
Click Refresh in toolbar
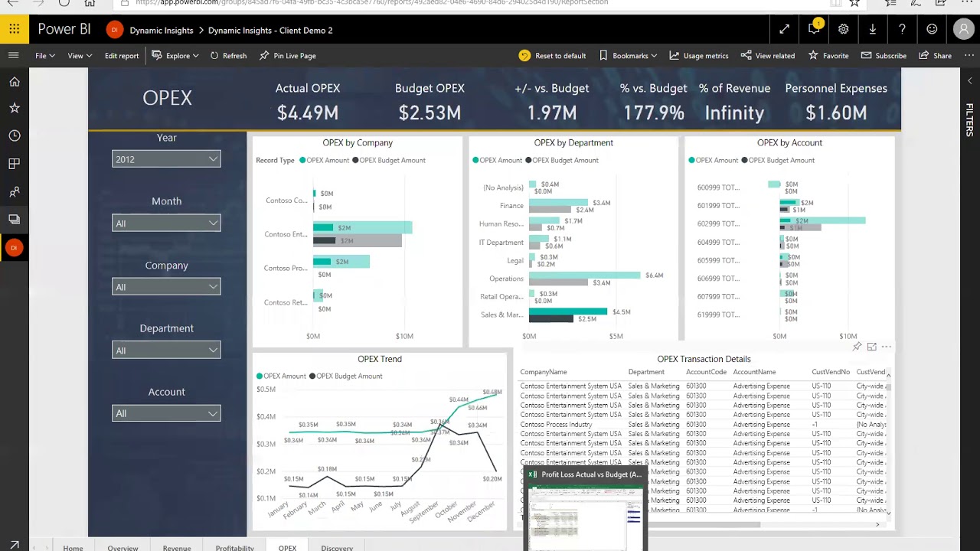(x=228, y=56)
